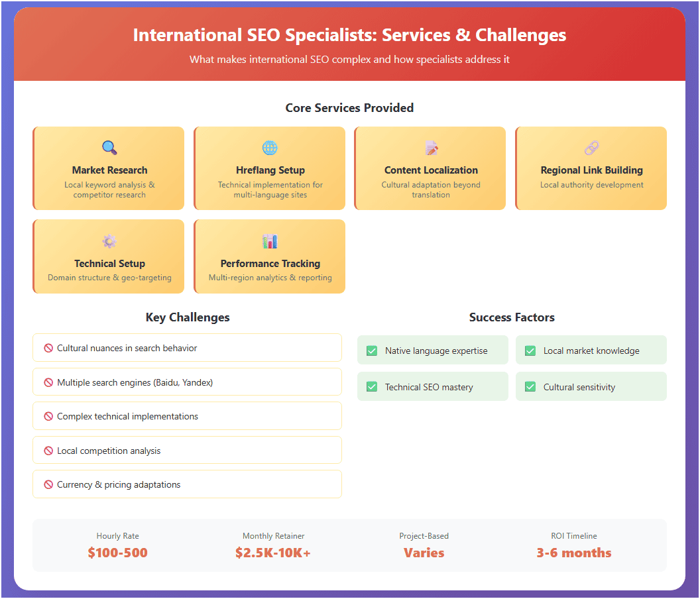This screenshot has height=599, width=700.
Task: Click the ROI Timeline 3-6 months value
Action: (574, 553)
